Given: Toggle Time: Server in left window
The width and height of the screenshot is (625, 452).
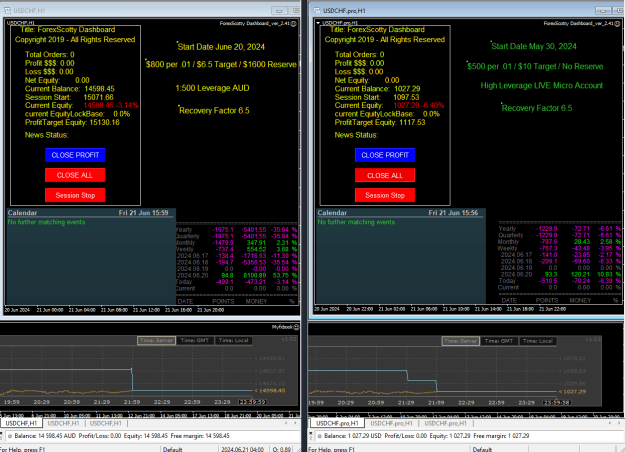Looking at the screenshot, I should pos(156,340).
